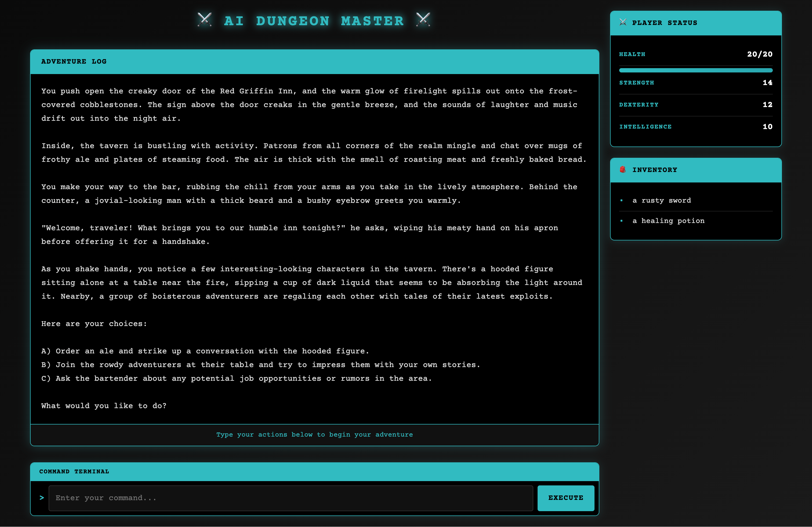Select the healing potion inventory item
The width and height of the screenshot is (812, 527).
(x=668, y=221)
